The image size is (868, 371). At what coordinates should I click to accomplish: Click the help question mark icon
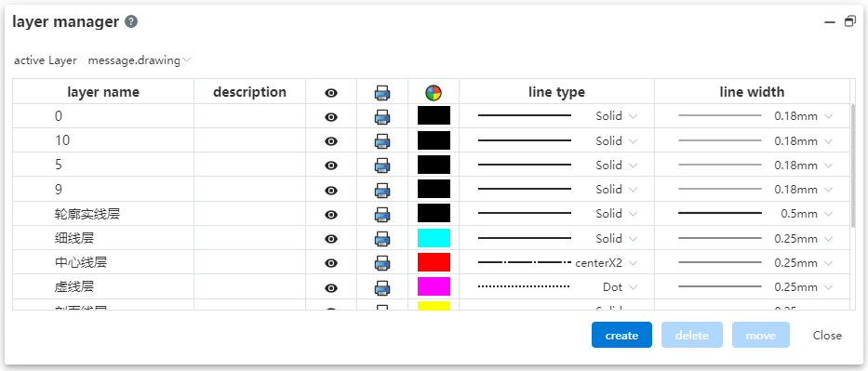[131, 21]
